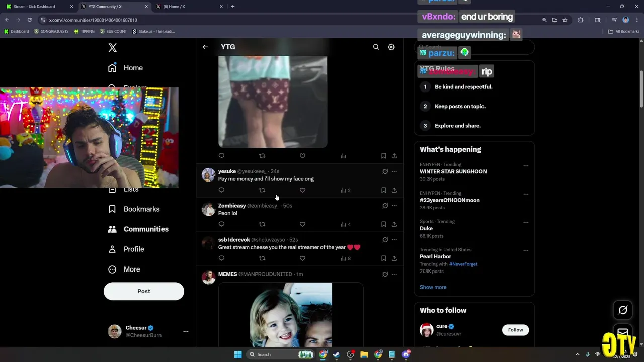Reply to yesuke's post
Image resolution: width=644 pixels, height=362 pixels.
(x=221, y=190)
